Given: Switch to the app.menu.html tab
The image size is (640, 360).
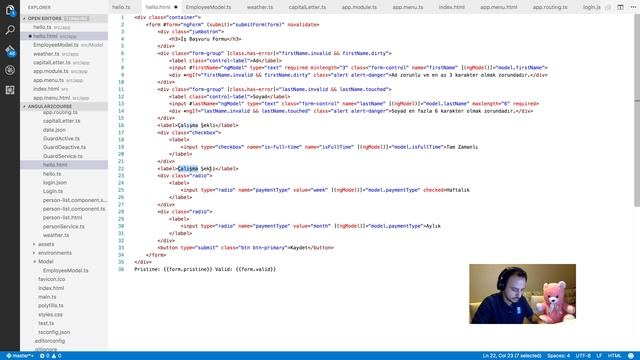Looking at the screenshot, I should [x=498, y=7].
